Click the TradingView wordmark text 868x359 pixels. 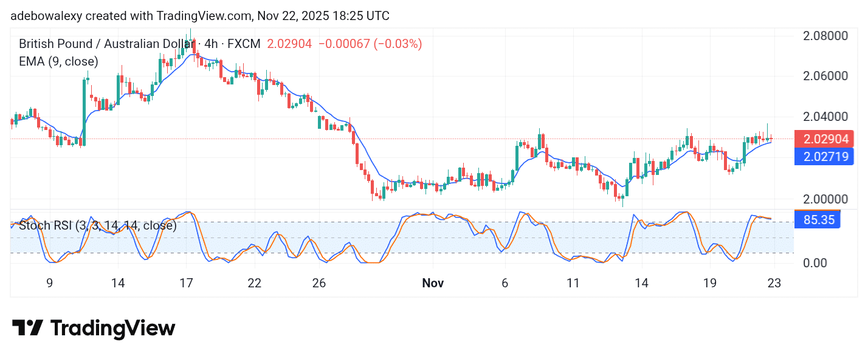pyautogui.click(x=112, y=328)
